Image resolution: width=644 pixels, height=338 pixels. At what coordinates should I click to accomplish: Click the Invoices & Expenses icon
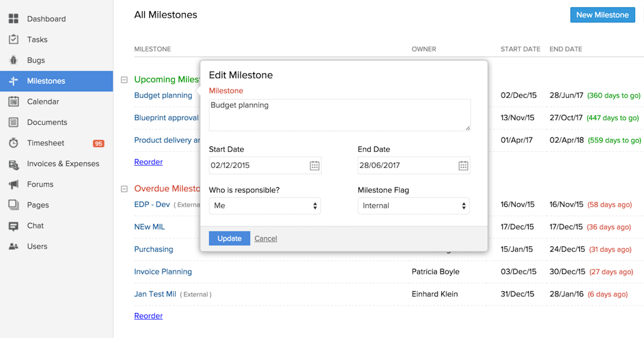point(13,164)
